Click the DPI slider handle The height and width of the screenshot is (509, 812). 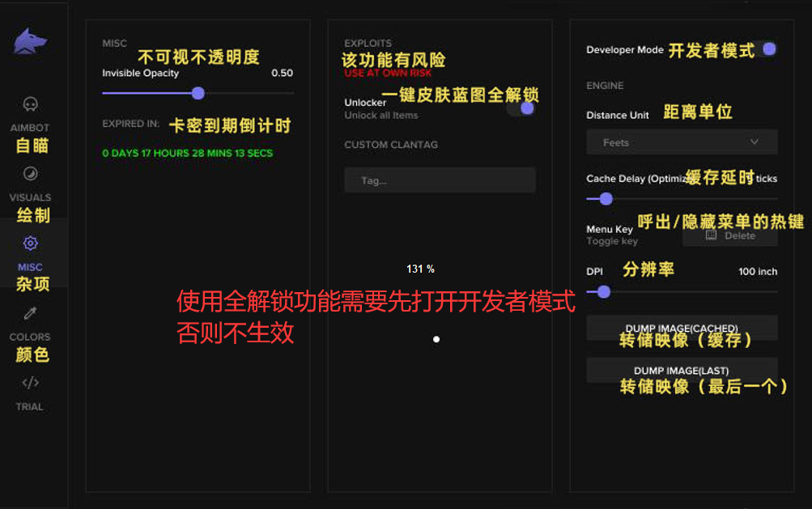(x=603, y=292)
